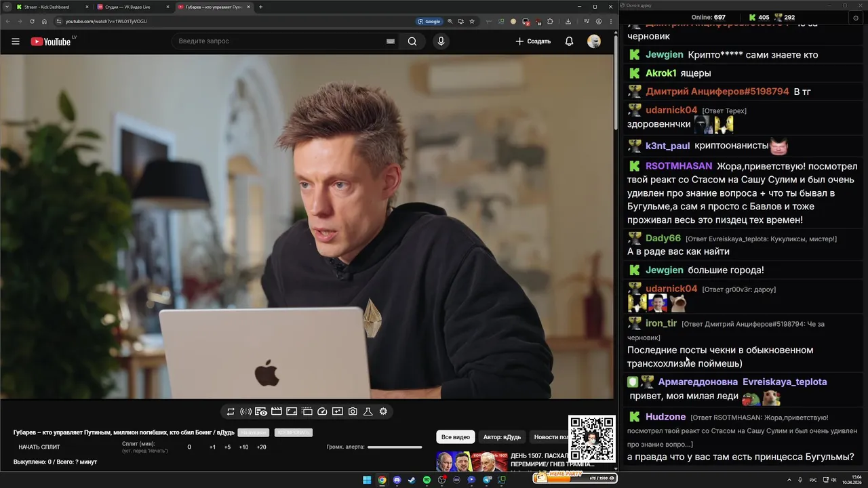Click the aspect frame icon in video toolbar

pyautogui.click(x=292, y=411)
